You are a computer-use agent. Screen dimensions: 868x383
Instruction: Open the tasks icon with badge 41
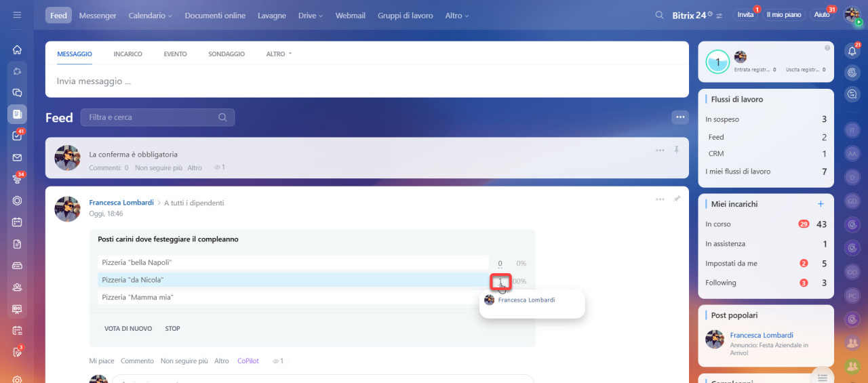point(17,136)
